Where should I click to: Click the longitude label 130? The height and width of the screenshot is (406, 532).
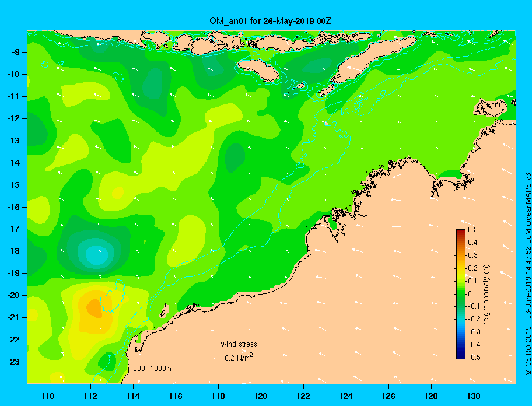pos(474,396)
